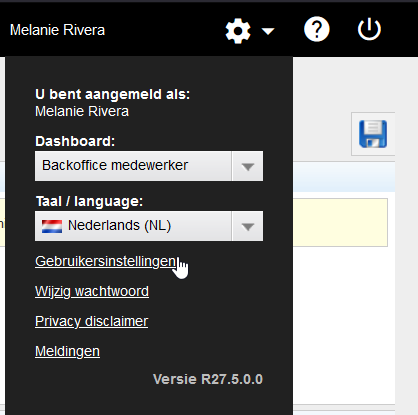Image resolution: width=418 pixels, height=415 pixels.
Task: Select the Nederlands (NL) language field
Action: (149, 226)
